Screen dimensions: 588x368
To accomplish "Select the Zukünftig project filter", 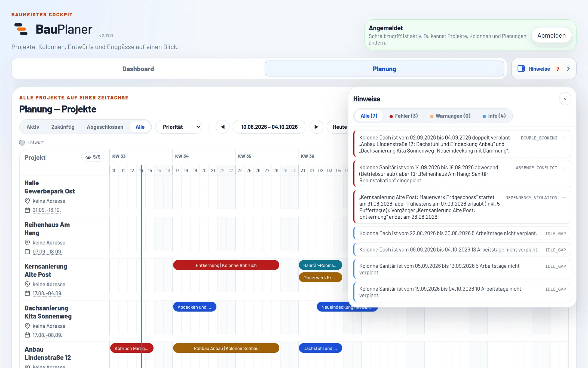I will [x=63, y=127].
